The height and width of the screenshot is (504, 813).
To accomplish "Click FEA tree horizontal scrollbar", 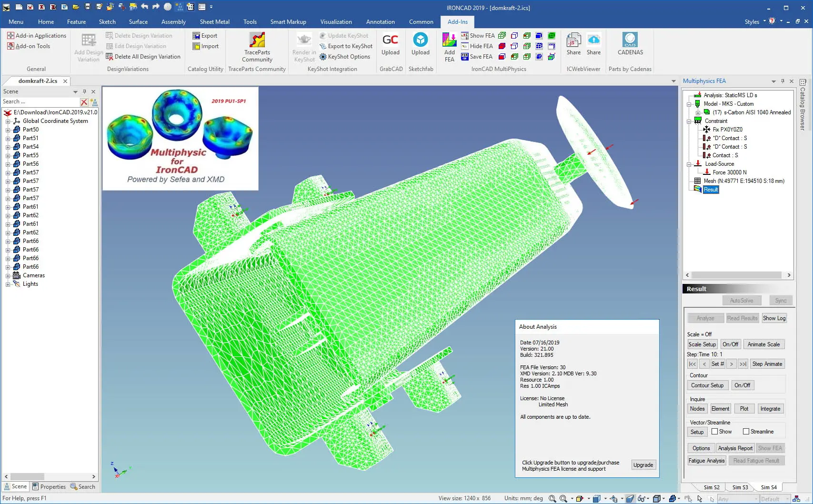I will click(x=737, y=275).
